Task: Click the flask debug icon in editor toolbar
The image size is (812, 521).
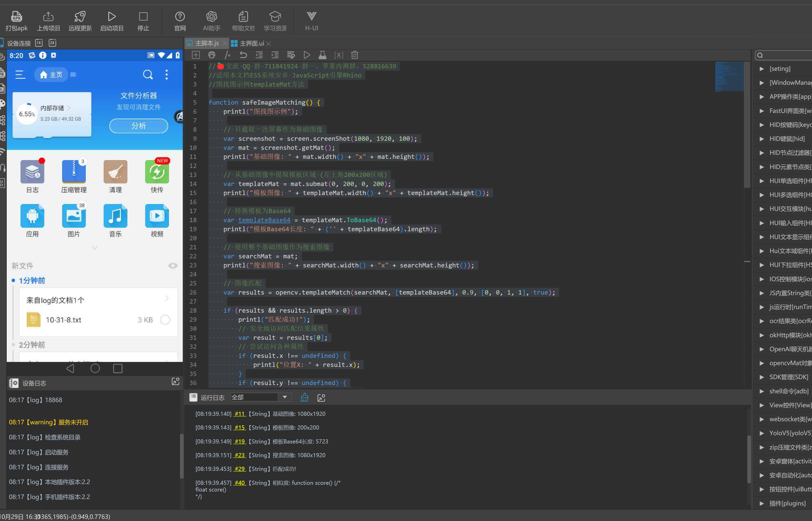Action: coord(322,55)
